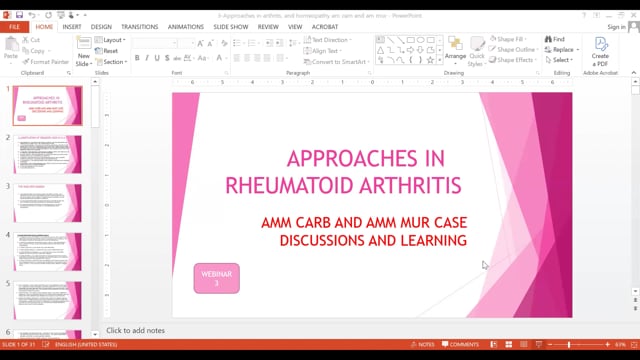Open the font name combo box
640x360 pixels.
tap(155, 43)
